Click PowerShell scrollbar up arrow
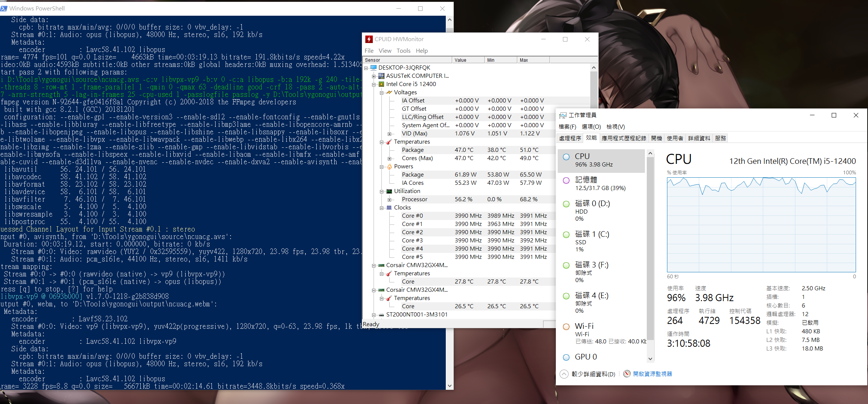The width and height of the screenshot is (868, 404). tap(450, 20)
